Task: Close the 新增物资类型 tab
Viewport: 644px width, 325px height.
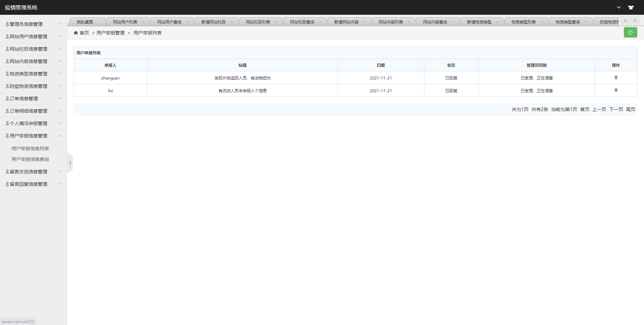Action: coord(497,22)
